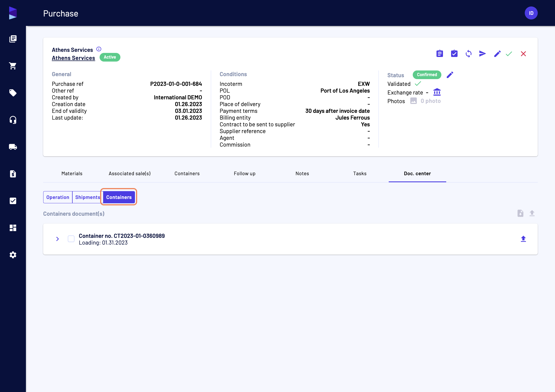Select the Operation documents button
This screenshot has width=555, height=392.
pyautogui.click(x=58, y=197)
